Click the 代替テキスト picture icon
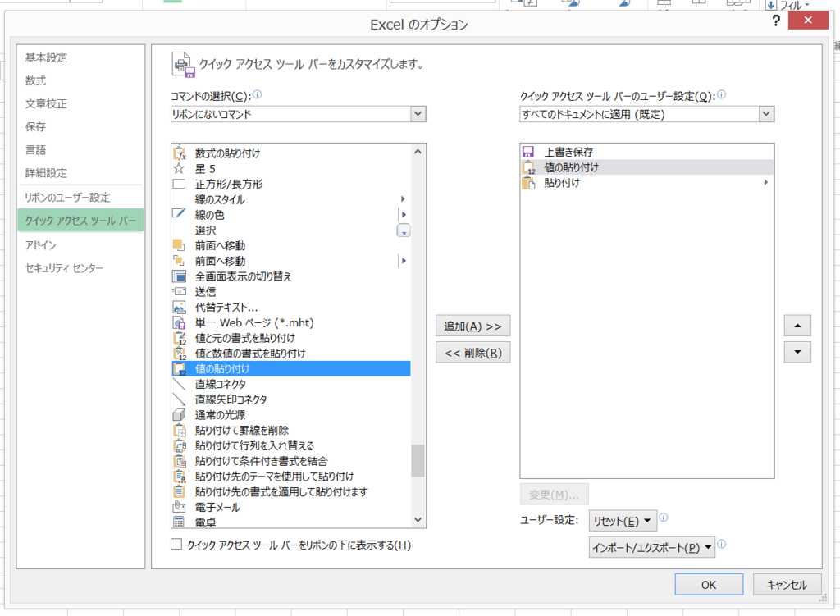Image resolution: width=840 pixels, height=616 pixels. pyautogui.click(x=179, y=308)
